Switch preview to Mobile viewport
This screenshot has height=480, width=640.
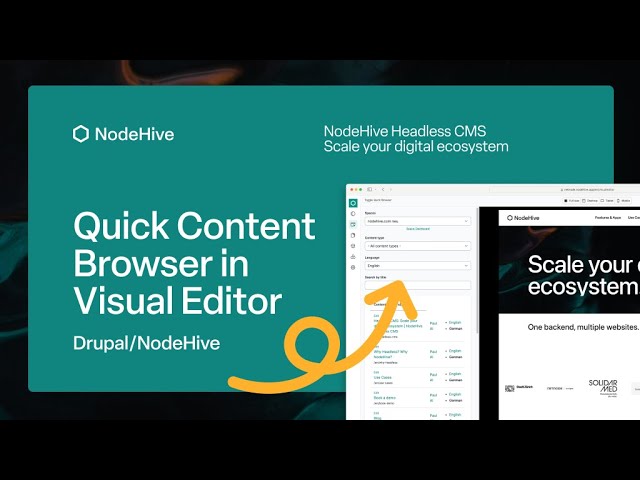pyautogui.click(x=624, y=201)
